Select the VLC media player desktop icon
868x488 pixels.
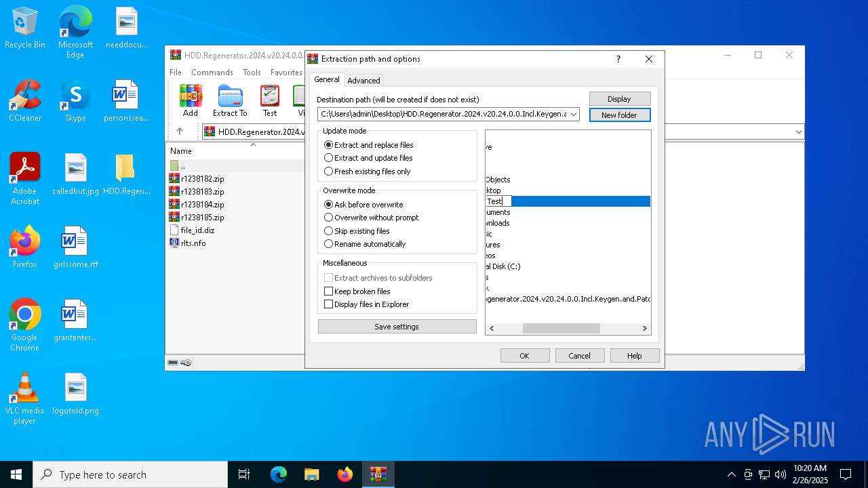point(25,399)
